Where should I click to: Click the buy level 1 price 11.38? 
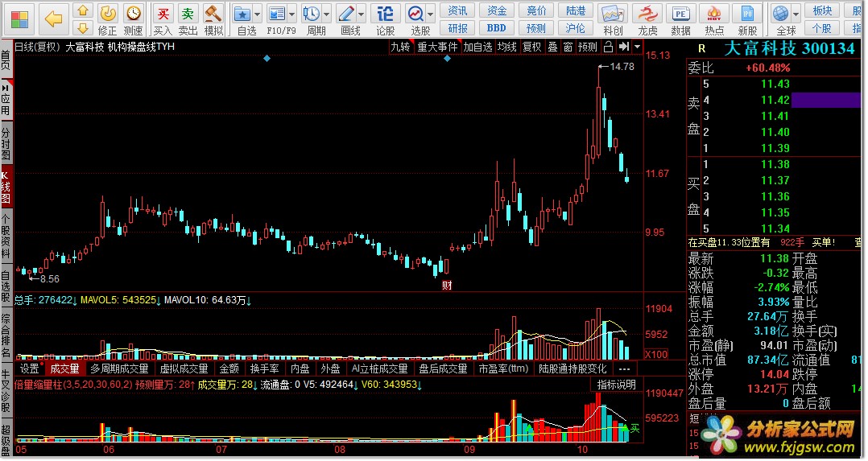pos(775,164)
